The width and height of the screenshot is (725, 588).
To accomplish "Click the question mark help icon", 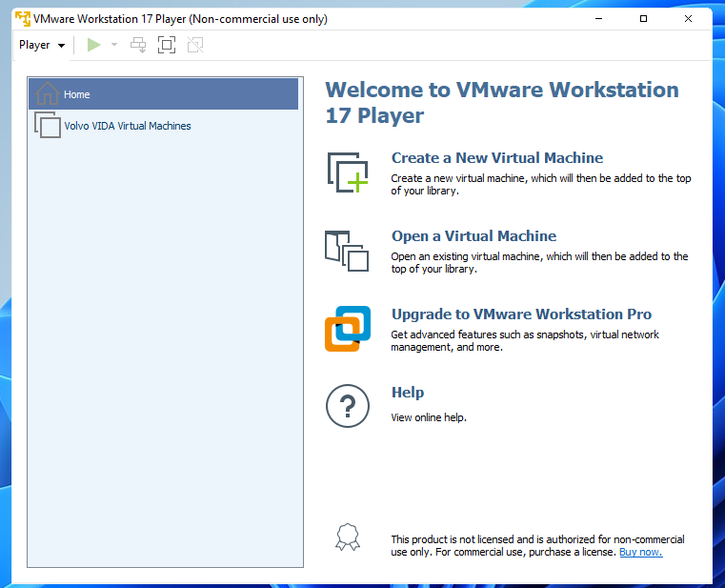I will tap(348, 406).
